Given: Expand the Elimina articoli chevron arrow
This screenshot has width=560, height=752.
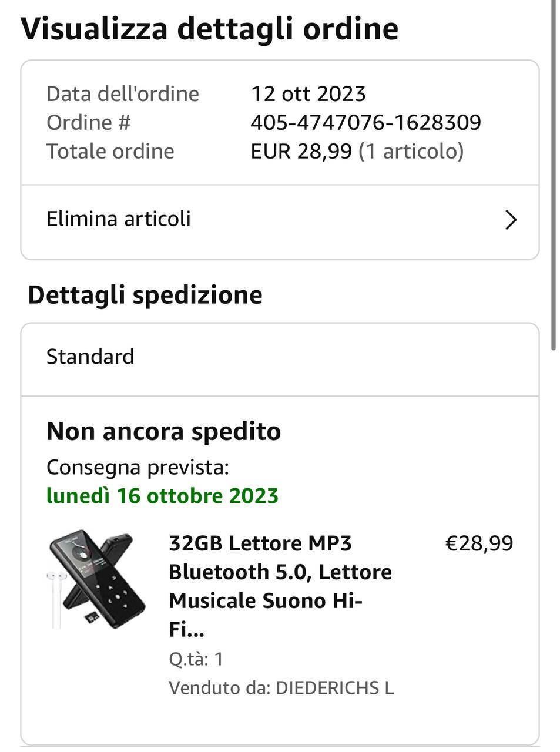Looking at the screenshot, I should pyautogui.click(x=511, y=220).
